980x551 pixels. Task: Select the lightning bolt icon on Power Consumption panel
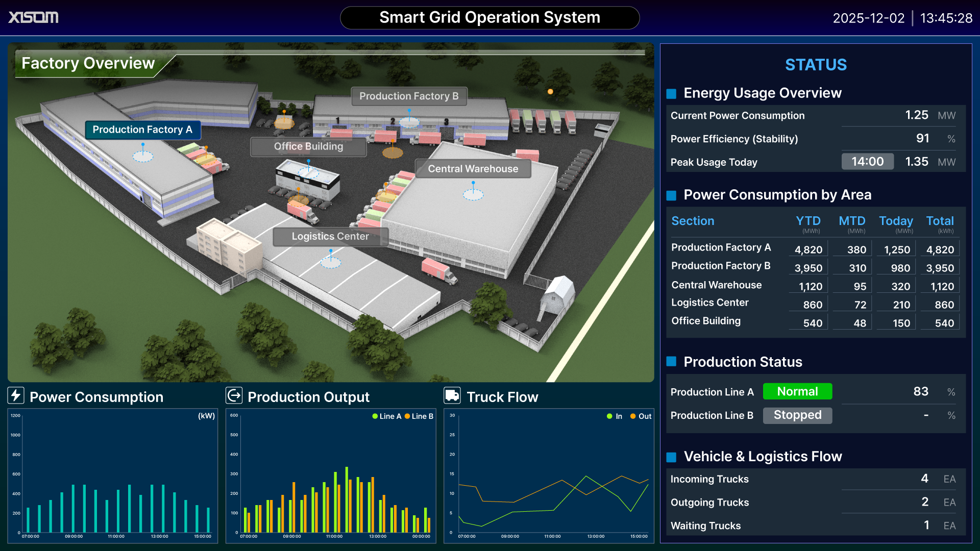pos(15,396)
